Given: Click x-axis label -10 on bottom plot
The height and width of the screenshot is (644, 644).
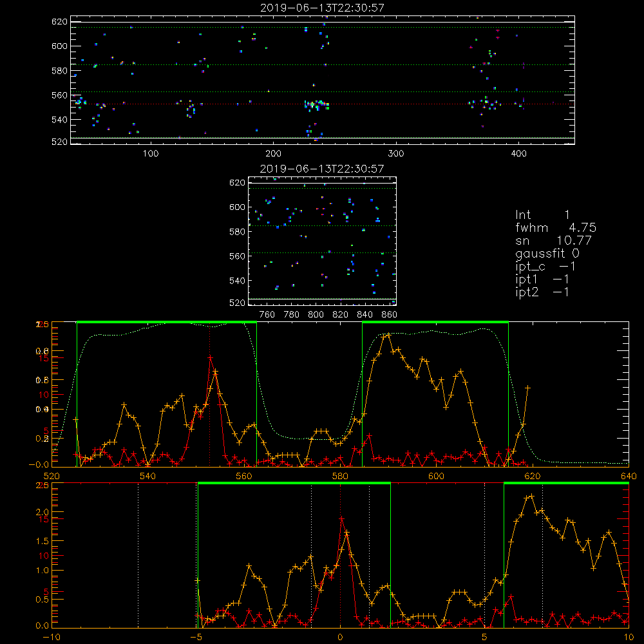Looking at the screenshot, I should click(x=52, y=638).
